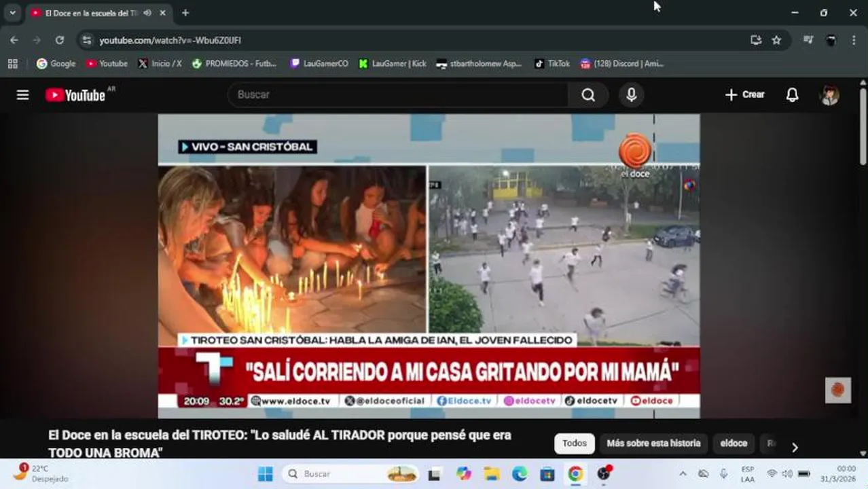Viewport: 868px width, 489px height.
Task: View site information icon in address bar
Action: click(86, 40)
